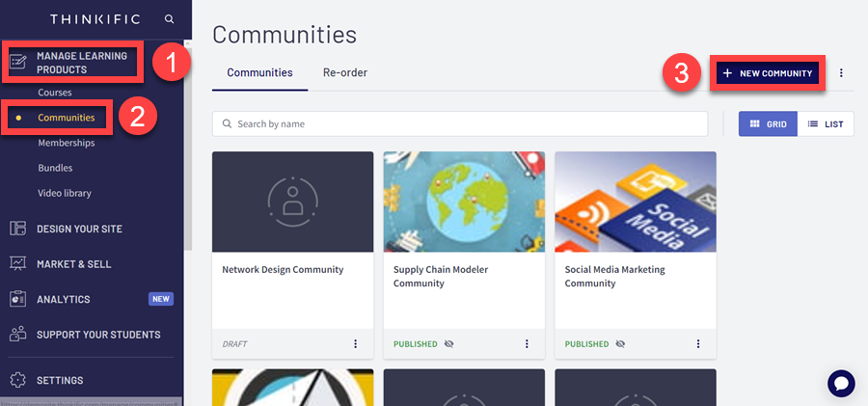The height and width of the screenshot is (406, 868).
Task: Open more options next to New Community
Action: tap(841, 73)
